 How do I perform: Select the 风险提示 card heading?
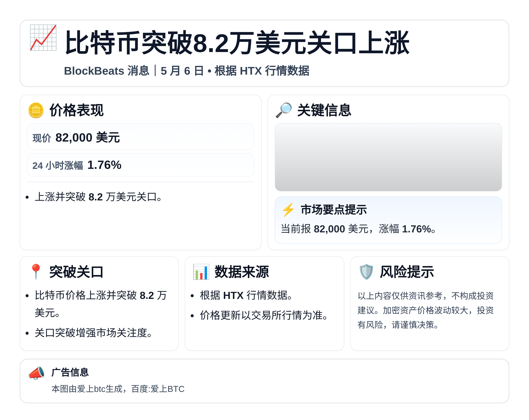[407, 272]
